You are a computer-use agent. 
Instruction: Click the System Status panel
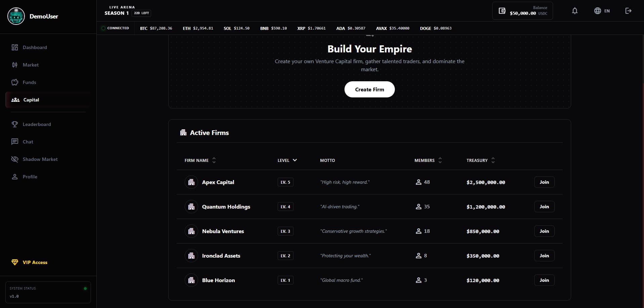point(48,292)
